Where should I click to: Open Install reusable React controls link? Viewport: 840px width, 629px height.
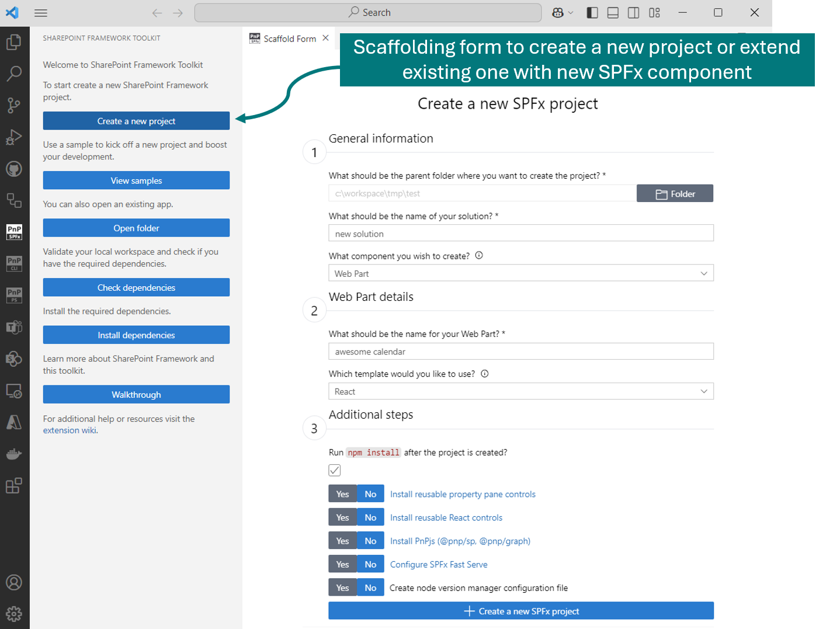pyautogui.click(x=446, y=517)
